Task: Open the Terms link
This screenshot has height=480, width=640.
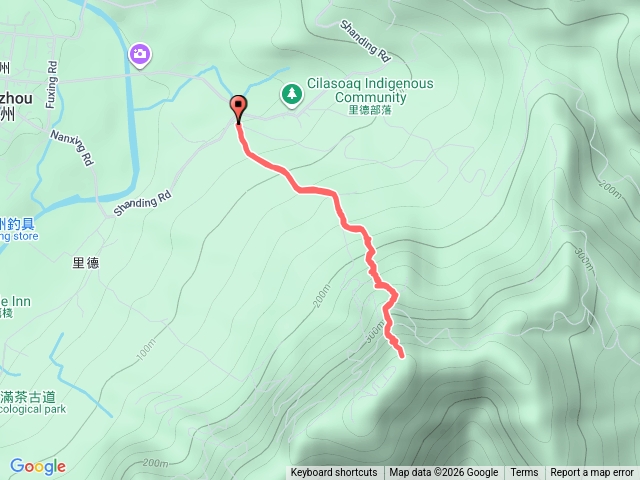Action: (x=524, y=473)
